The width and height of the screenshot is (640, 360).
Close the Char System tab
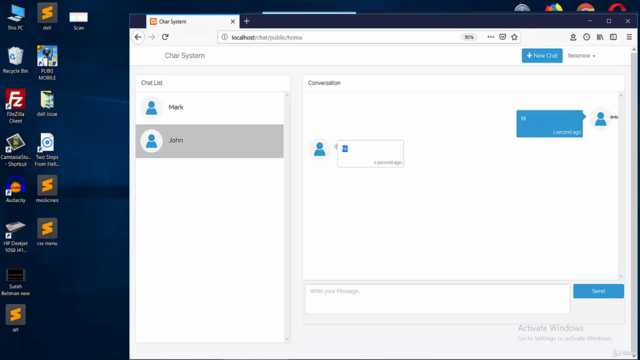click(233, 22)
